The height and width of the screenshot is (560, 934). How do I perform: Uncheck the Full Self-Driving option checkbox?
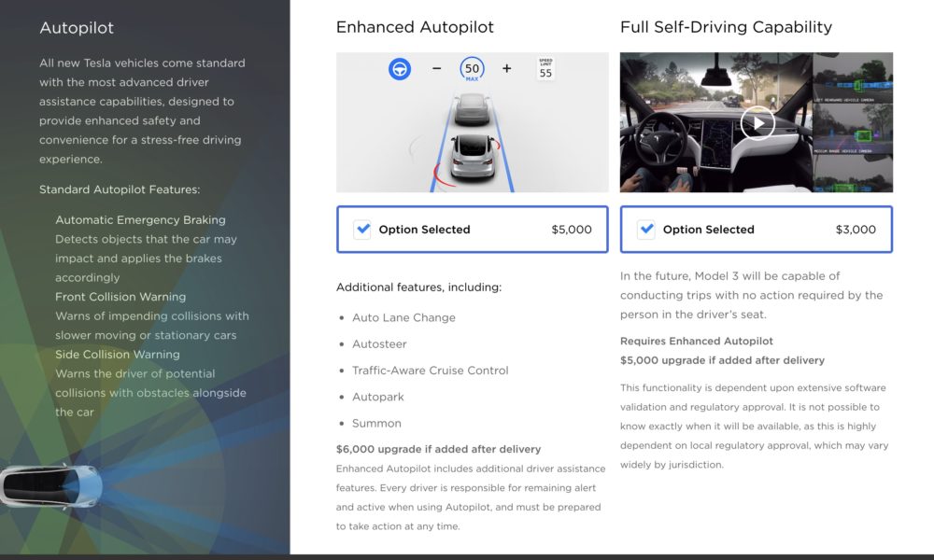646,230
